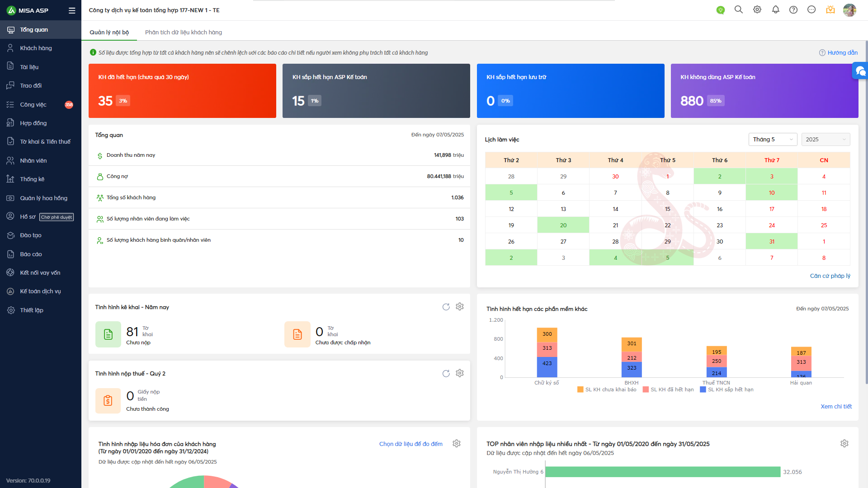Open Xem chi tiết link under chart
The image size is (868, 488).
coord(836,406)
